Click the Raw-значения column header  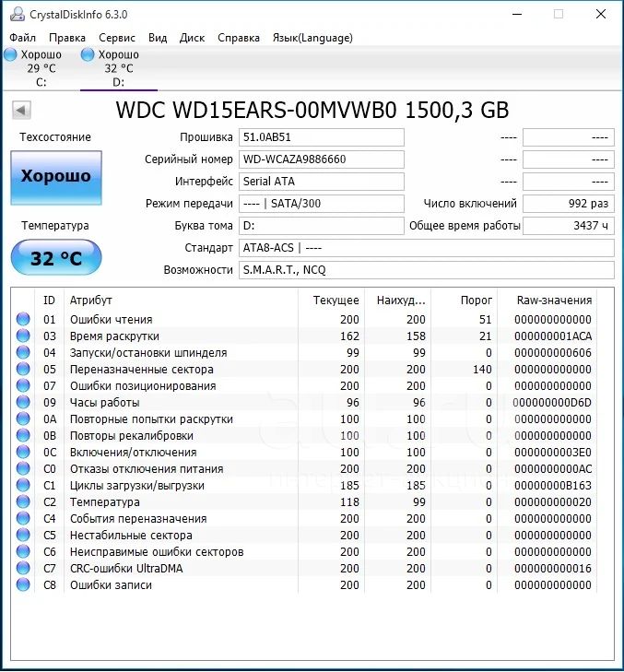pyautogui.click(x=547, y=300)
